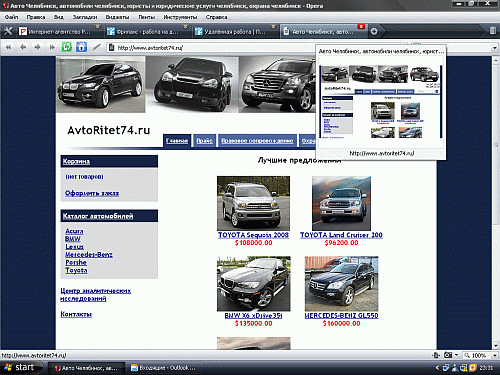Open the Ленты menu

[147, 17]
